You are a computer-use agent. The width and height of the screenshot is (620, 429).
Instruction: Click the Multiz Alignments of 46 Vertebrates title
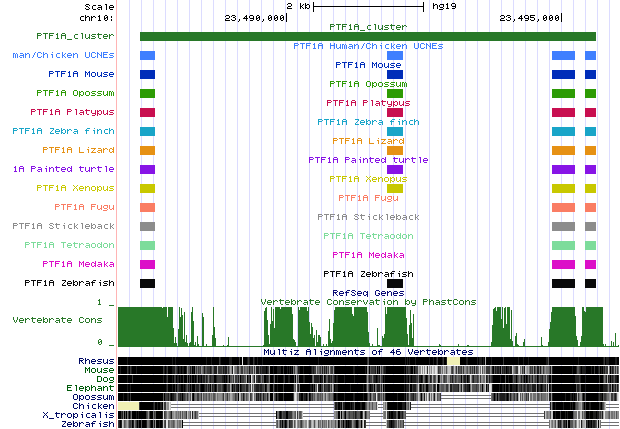[x=367, y=352]
